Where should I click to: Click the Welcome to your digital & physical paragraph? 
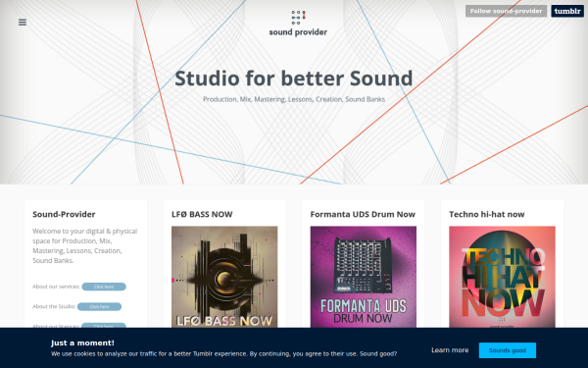coord(85,245)
